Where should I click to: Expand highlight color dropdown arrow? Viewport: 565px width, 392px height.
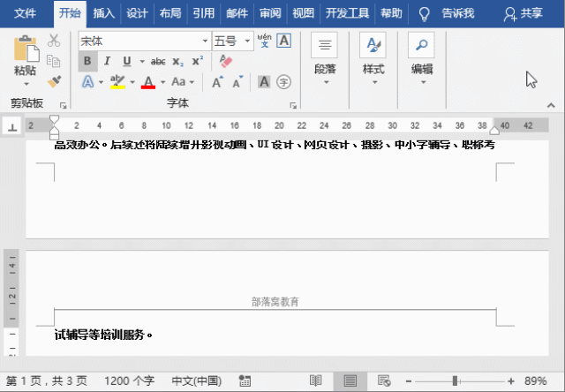coord(132,82)
